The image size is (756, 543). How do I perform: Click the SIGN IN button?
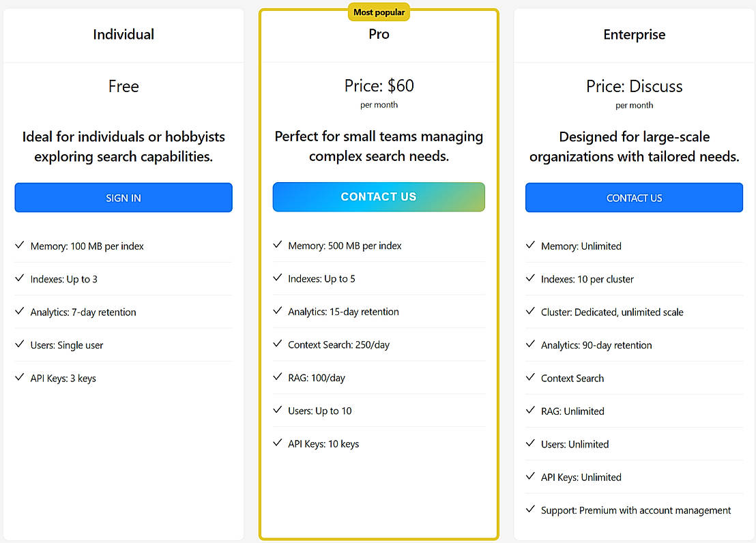123,198
